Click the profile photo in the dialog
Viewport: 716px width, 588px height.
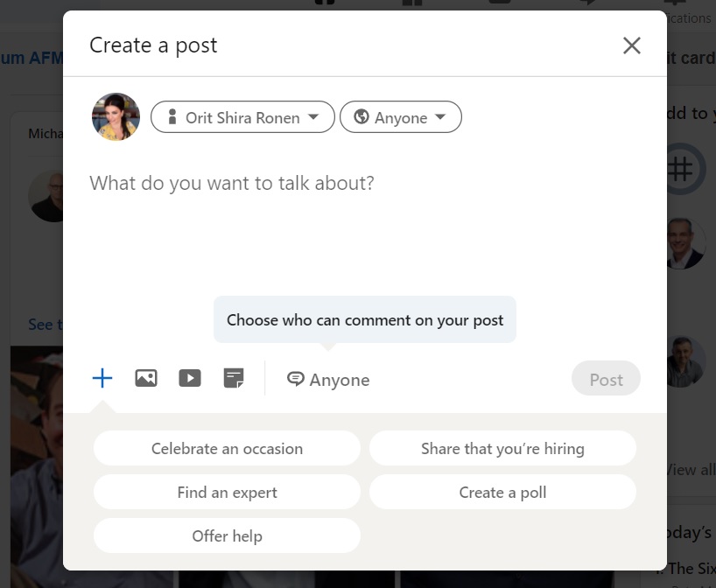pyautogui.click(x=116, y=117)
